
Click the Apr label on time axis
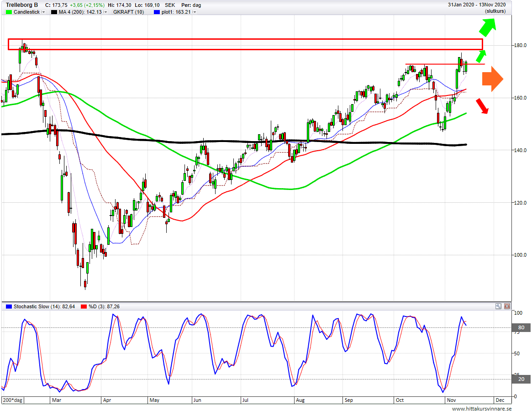pyautogui.click(x=107, y=400)
